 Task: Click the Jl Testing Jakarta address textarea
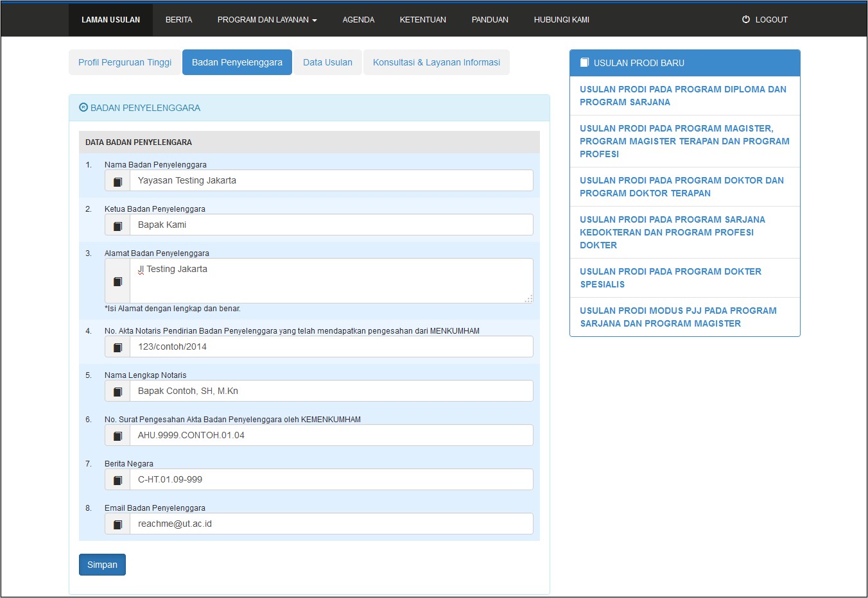(x=331, y=280)
